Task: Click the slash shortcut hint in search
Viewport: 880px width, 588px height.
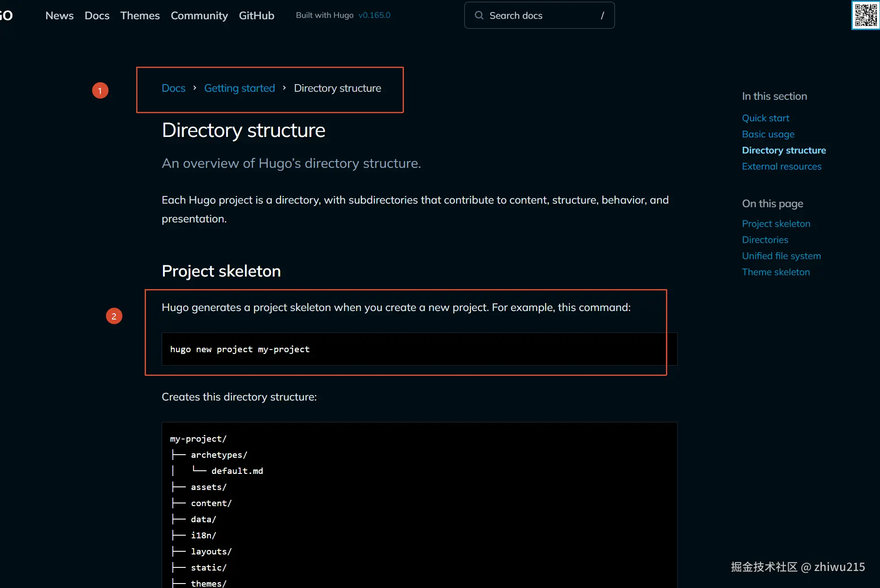Action: tap(602, 16)
